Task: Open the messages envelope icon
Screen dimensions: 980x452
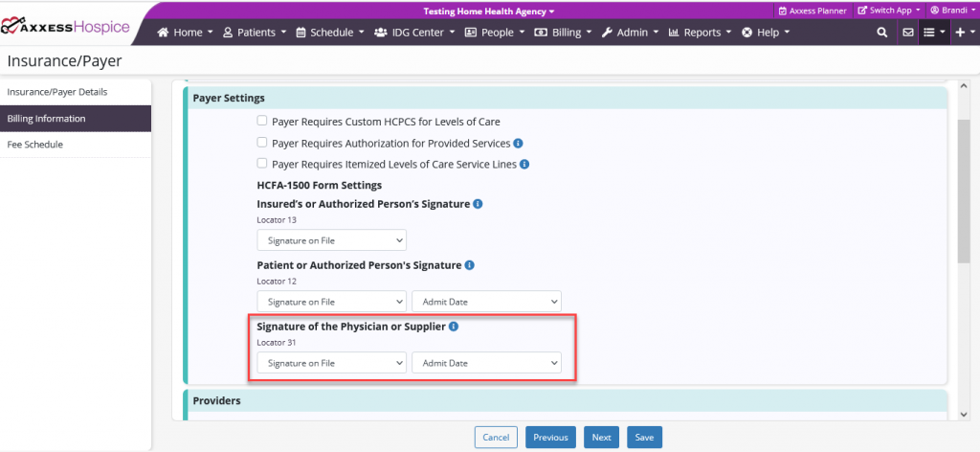Action: click(x=907, y=33)
